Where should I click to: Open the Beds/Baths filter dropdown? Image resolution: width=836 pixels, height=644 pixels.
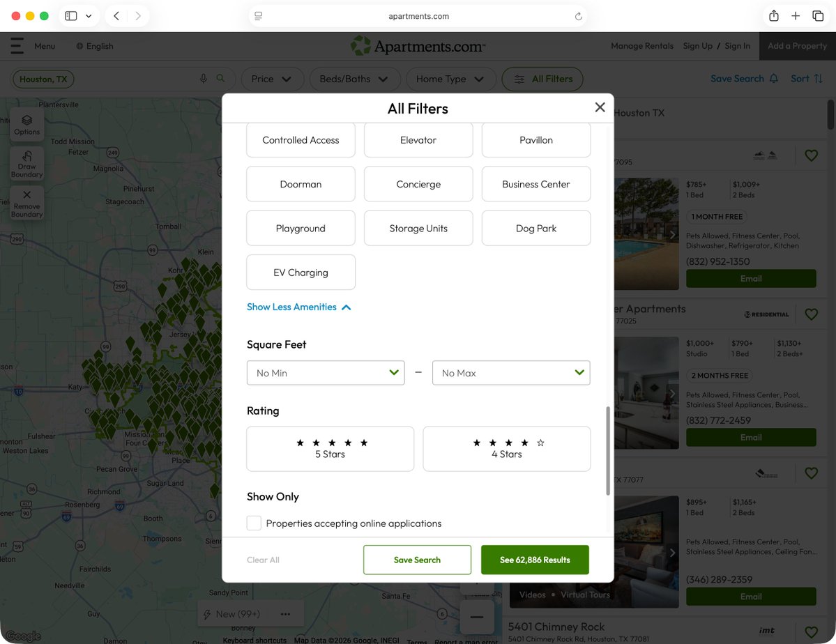tap(355, 79)
